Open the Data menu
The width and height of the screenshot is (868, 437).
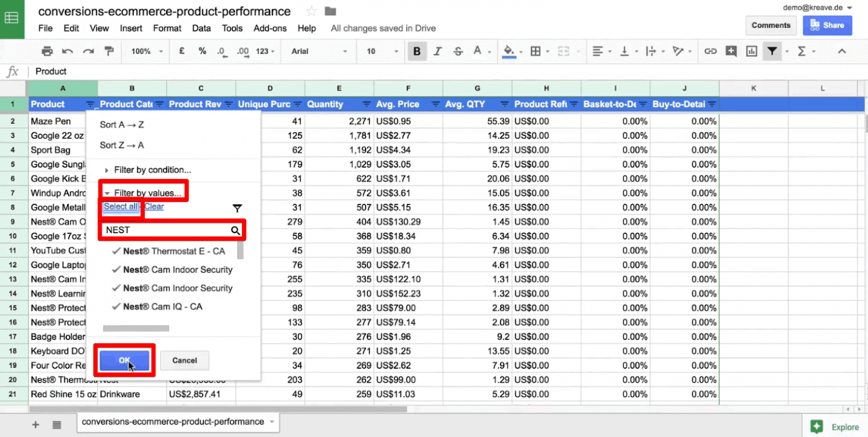[x=202, y=28]
